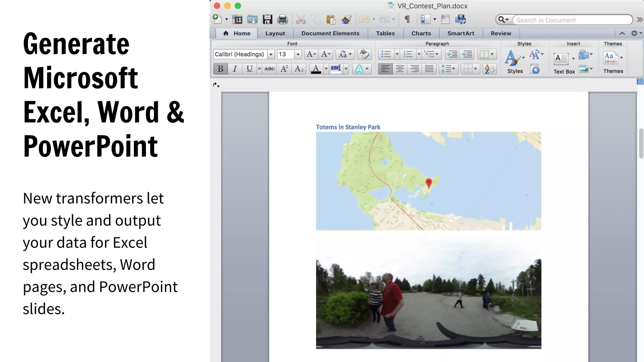Click the Clear Formatting icon
The width and height of the screenshot is (644, 362).
click(364, 54)
